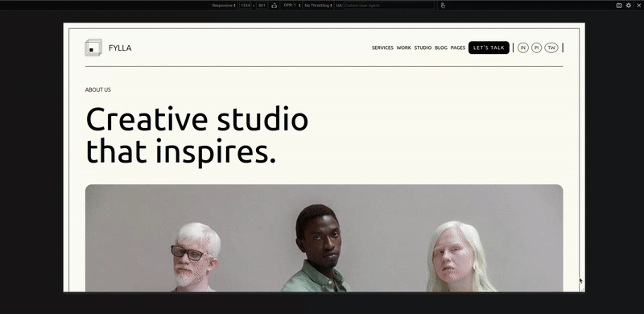The height and width of the screenshot is (314, 644).
Task: Open responsive design settings gear
Action: 629,6
